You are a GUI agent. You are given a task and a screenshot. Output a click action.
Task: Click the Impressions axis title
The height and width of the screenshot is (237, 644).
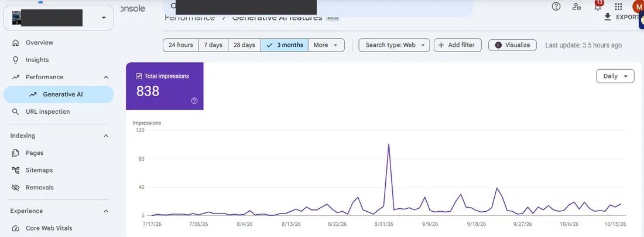coord(146,123)
